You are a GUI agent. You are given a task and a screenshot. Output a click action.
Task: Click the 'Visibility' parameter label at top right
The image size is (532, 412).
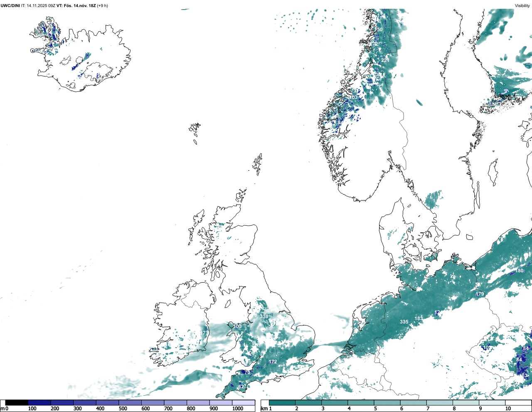coord(522,5)
